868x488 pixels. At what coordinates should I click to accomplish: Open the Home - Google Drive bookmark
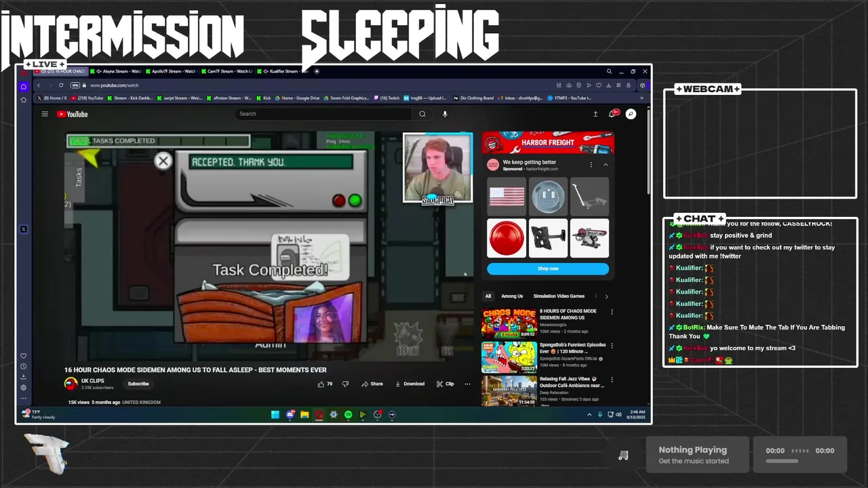[297, 98]
